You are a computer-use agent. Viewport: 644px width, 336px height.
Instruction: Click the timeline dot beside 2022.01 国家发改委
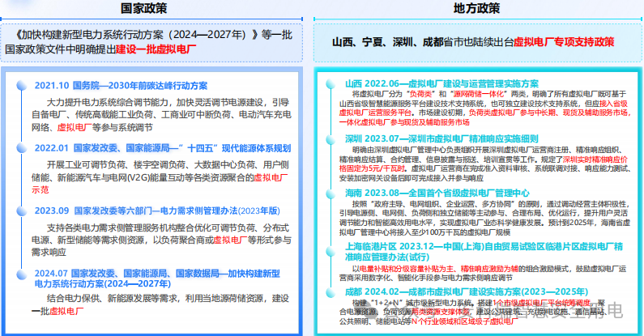[22, 147]
